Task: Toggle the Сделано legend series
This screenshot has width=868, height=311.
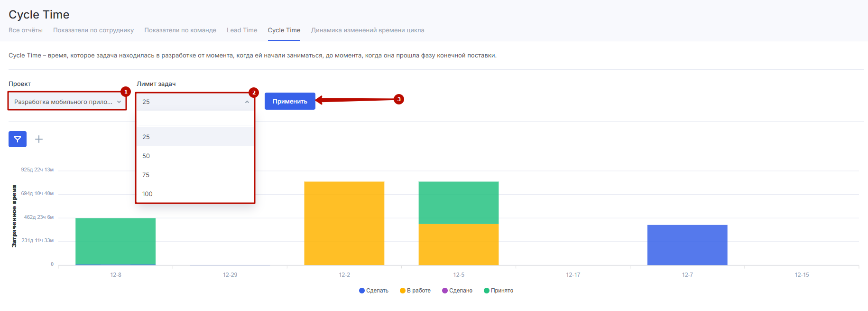Action: click(457, 291)
